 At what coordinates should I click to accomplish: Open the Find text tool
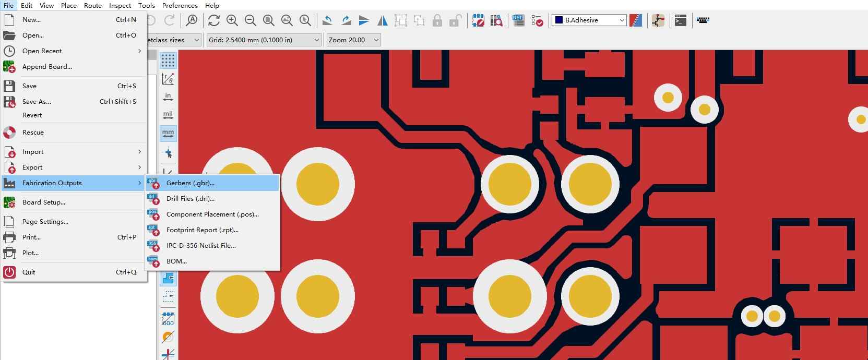pos(192,20)
